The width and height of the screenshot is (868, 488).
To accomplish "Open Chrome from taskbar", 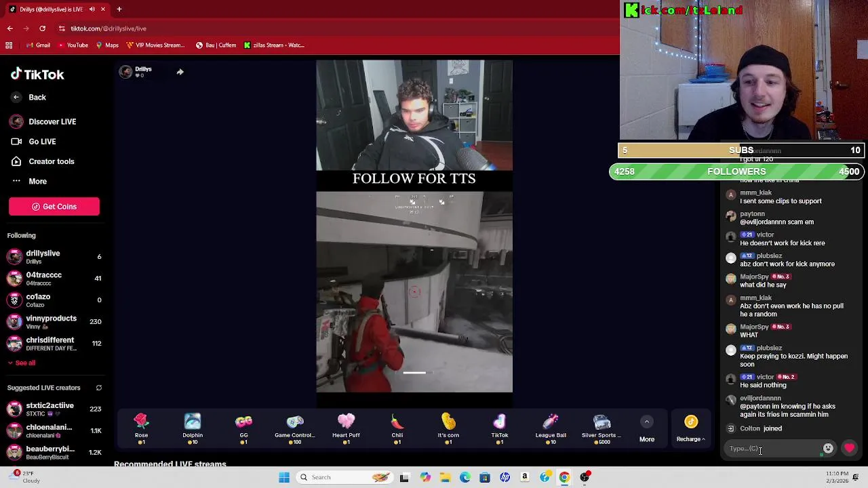I will point(564,477).
